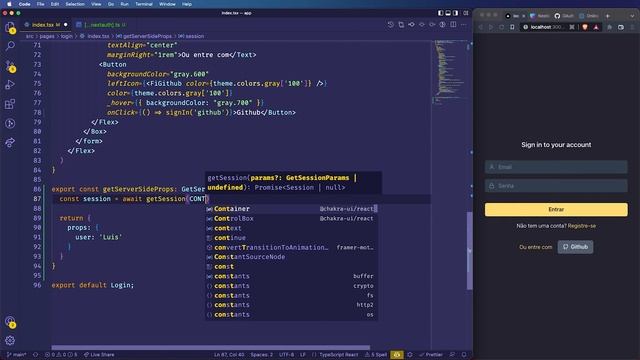
Task: Click the Split Editor Right icon
Action: 453,24
